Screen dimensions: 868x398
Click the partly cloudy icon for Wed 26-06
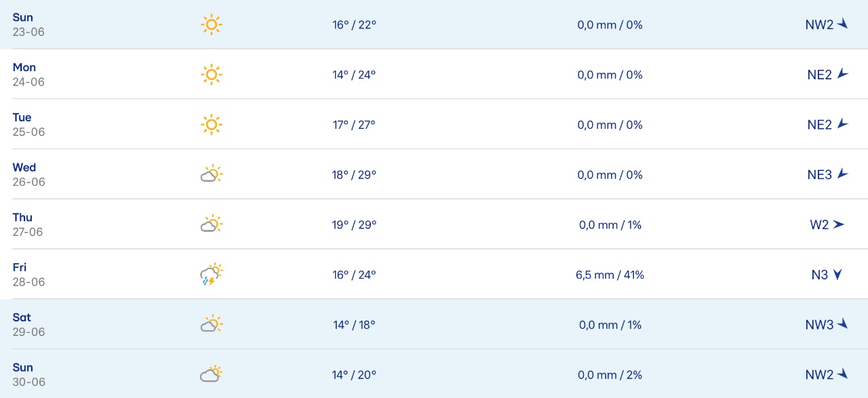(212, 174)
